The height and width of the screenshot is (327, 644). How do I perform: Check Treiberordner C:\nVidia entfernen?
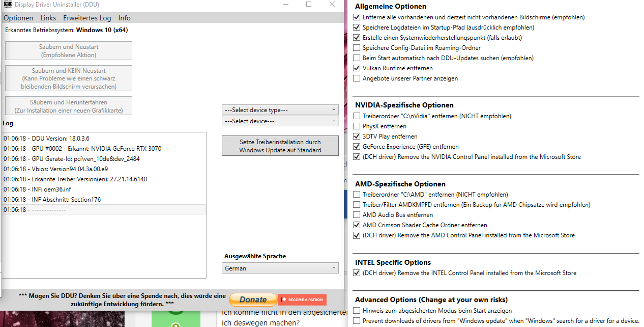coord(357,116)
